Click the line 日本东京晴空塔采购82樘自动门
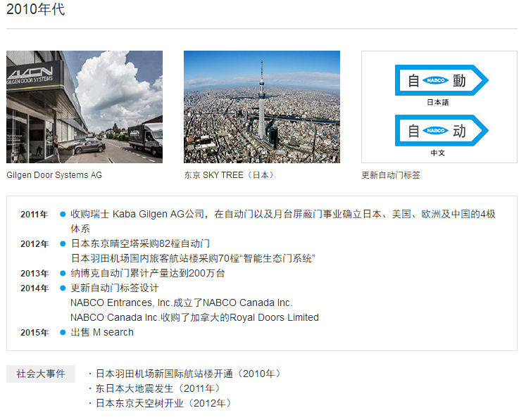The height and width of the screenshot is (420, 526). point(140,243)
